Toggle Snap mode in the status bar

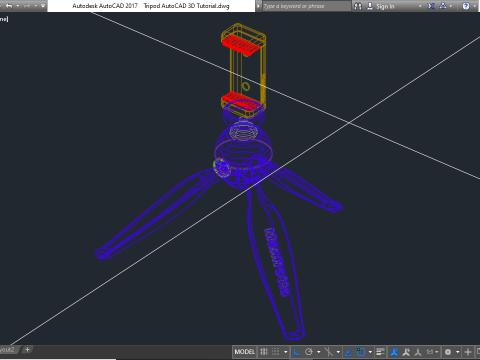pyautogui.click(x=275, y=352)
